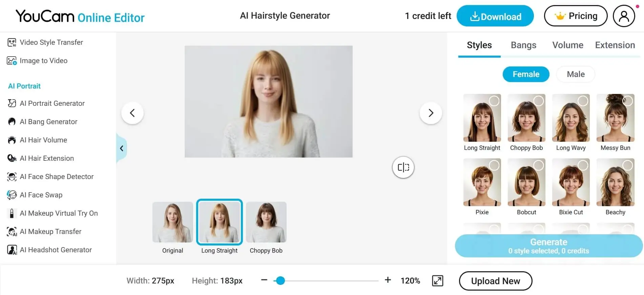The image size is (644, 295).
Task: Click the AI Face Swap icon
Action: coord(12,195)
